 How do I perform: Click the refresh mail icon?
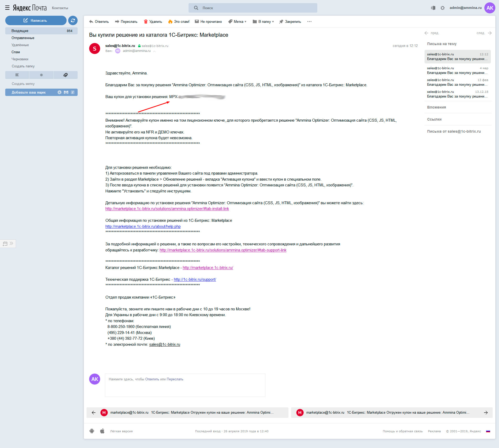point(73,20)
